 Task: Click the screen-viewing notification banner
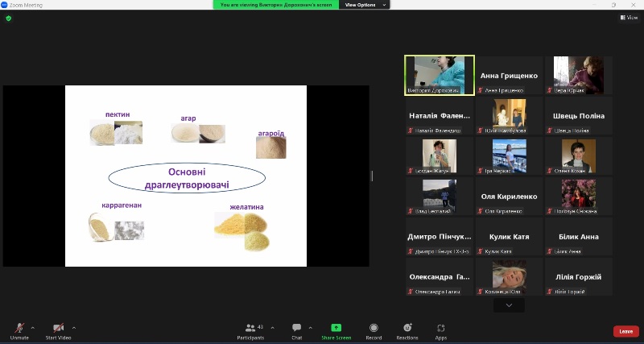[x=276, y=5]
